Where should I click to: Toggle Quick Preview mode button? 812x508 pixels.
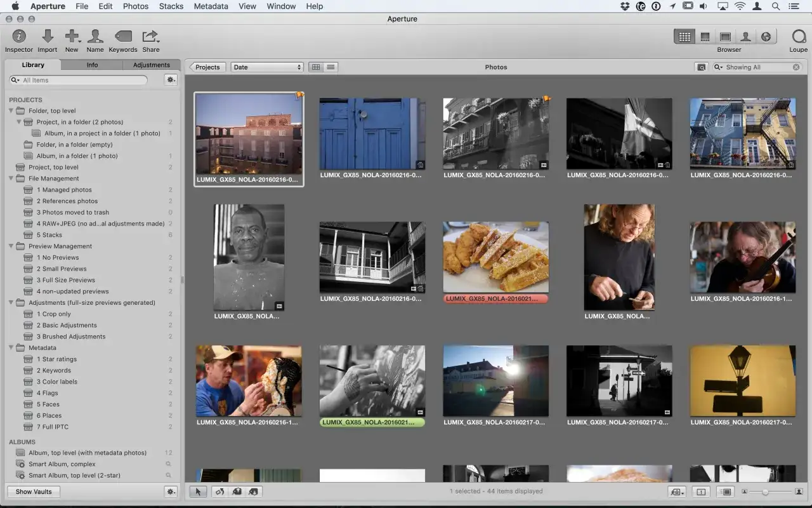(725, 491)
